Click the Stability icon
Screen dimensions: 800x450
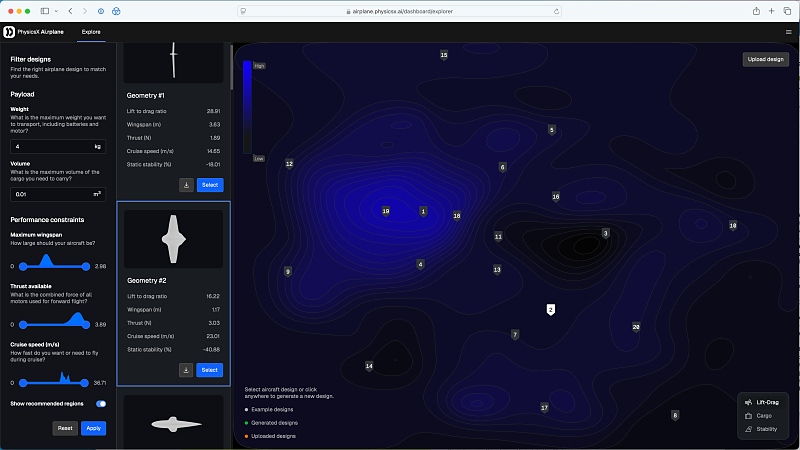748,429
